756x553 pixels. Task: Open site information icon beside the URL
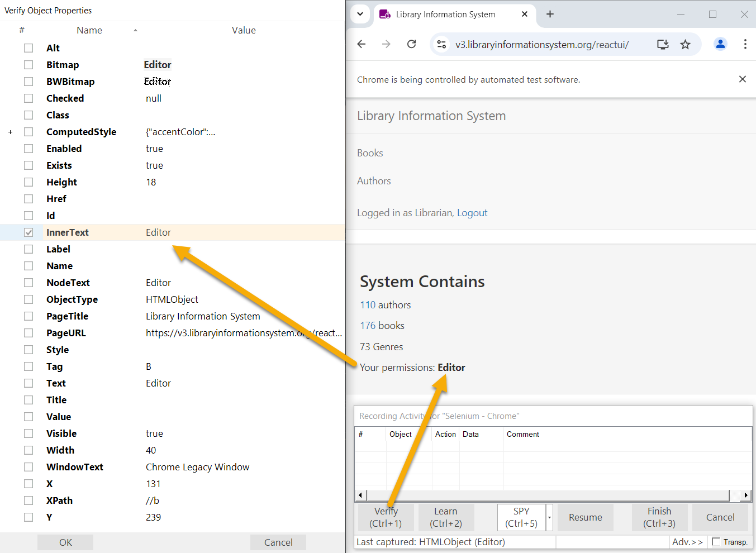click(x=441, y=45)
